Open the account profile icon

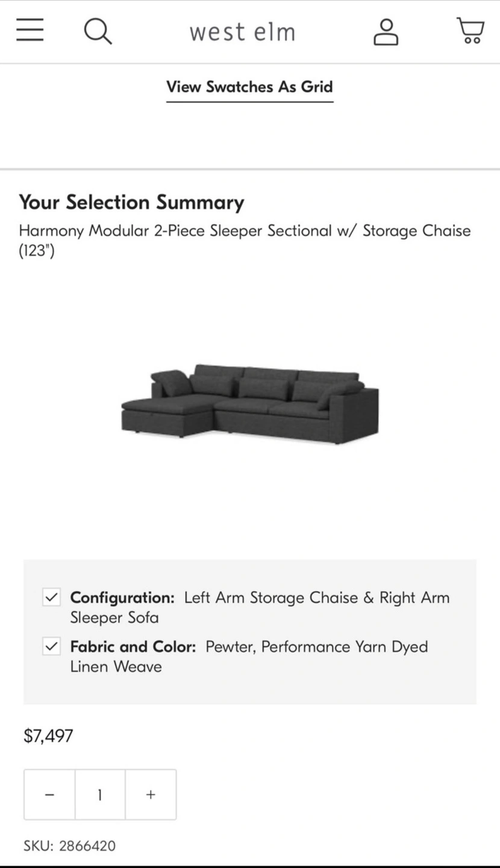(386, 31)
